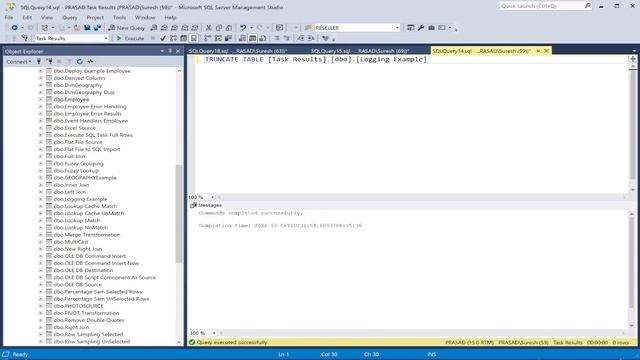The width and height of the screenshot is (640, 360).
Task: Expand the dbo.Employee table node
Action: 40,99
